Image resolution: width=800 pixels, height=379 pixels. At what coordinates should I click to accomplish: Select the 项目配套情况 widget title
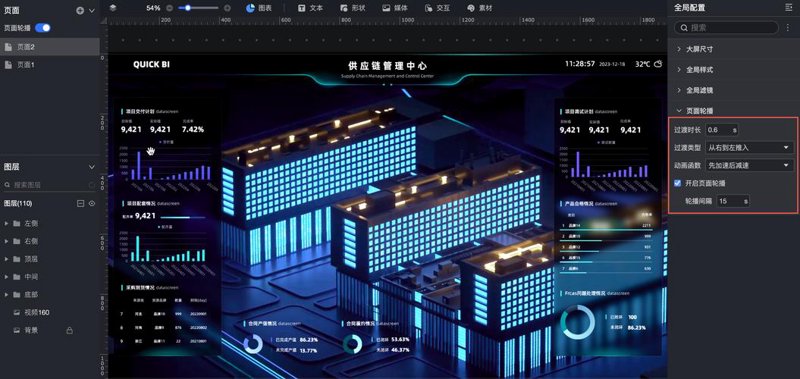click(140, 204)
